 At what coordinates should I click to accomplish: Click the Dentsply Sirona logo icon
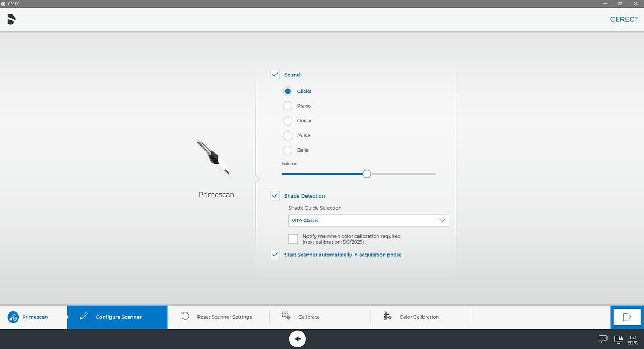click(x=11, y=19)
